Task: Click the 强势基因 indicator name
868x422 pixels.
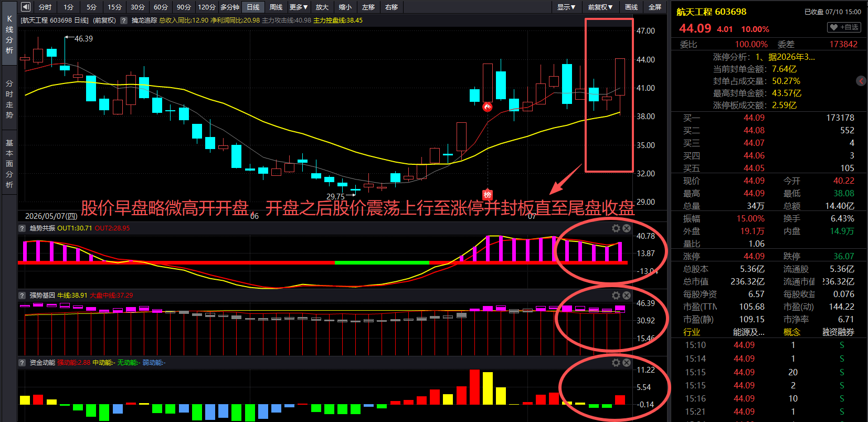Action: pyautogui.click(x=43, y=296)
